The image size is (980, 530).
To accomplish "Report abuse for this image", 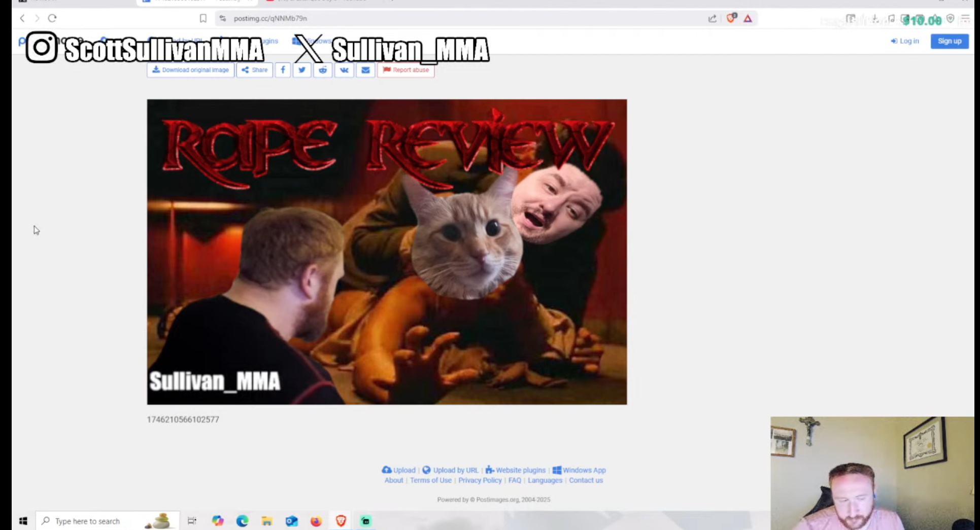I will coord(406,70).
